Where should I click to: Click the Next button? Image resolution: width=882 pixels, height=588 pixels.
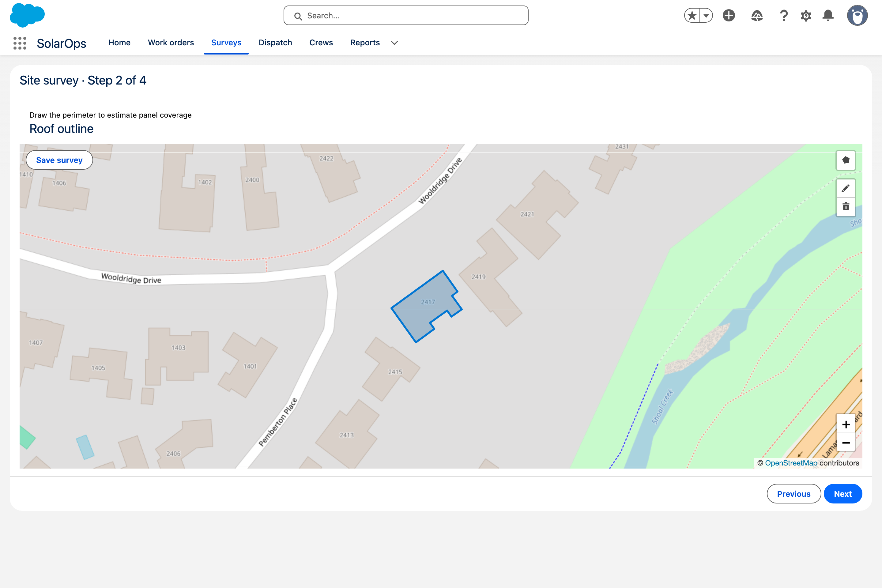tap(842, 494)
